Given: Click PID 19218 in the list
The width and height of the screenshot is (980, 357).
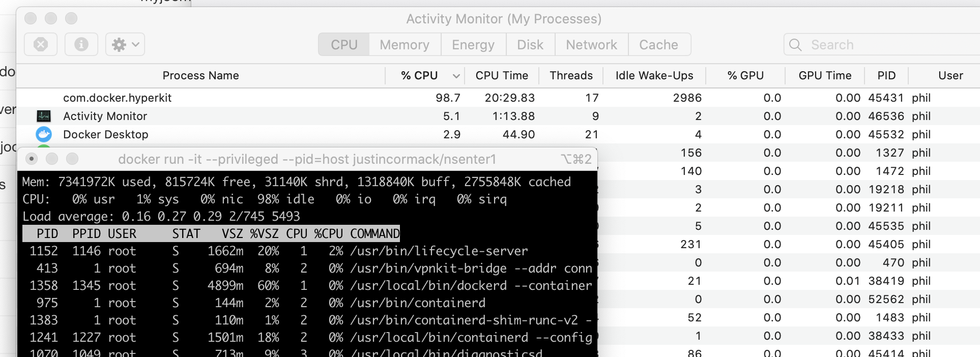Looking at the screenshot, I should (886, 189).
